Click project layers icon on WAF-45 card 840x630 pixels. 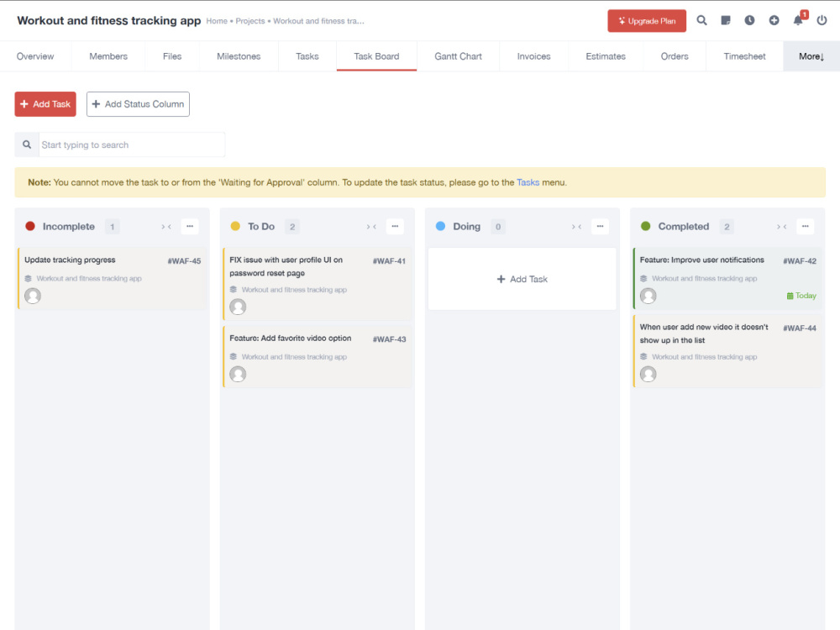29,279
